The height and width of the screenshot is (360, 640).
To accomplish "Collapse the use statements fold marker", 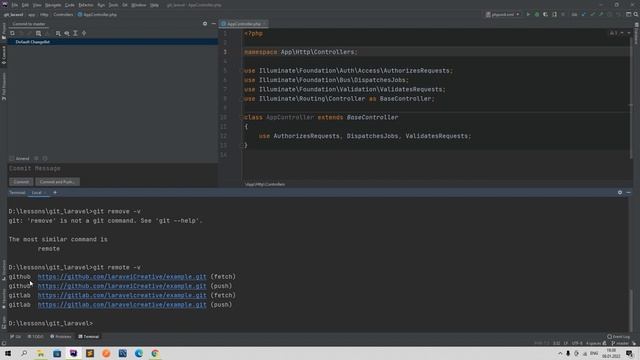I will pyautogui.click(x=242, y=71).
